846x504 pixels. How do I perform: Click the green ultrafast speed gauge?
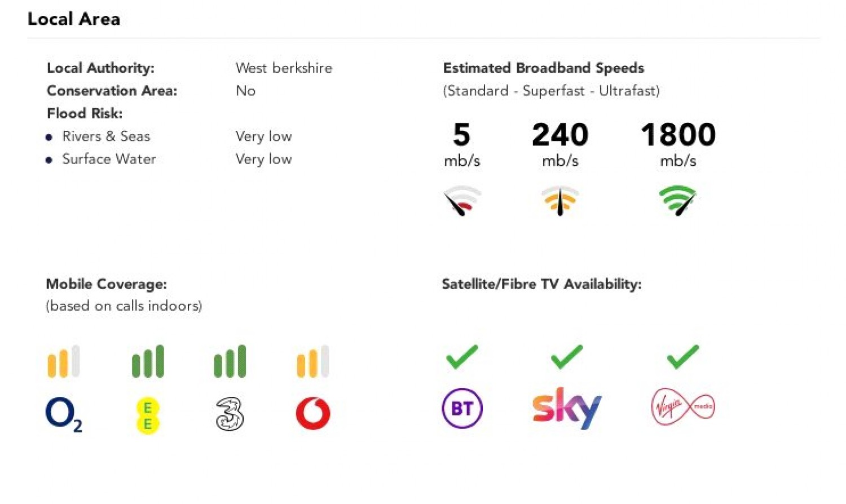click(x=678, y=200)
